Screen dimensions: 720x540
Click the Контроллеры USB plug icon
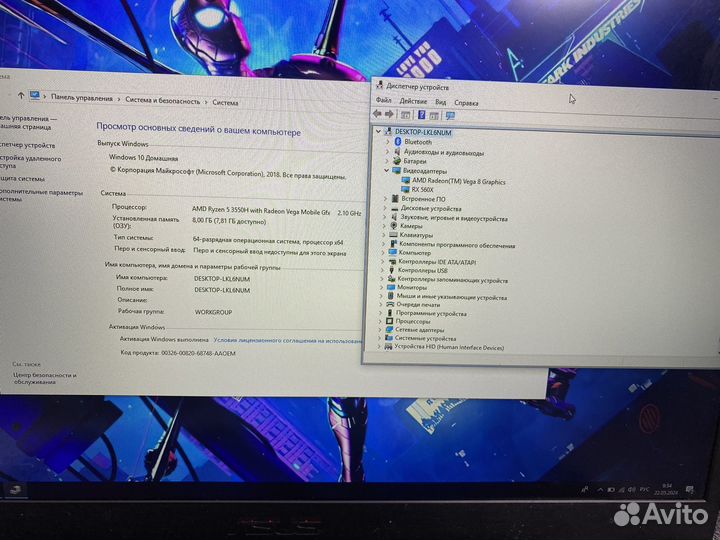392,270
